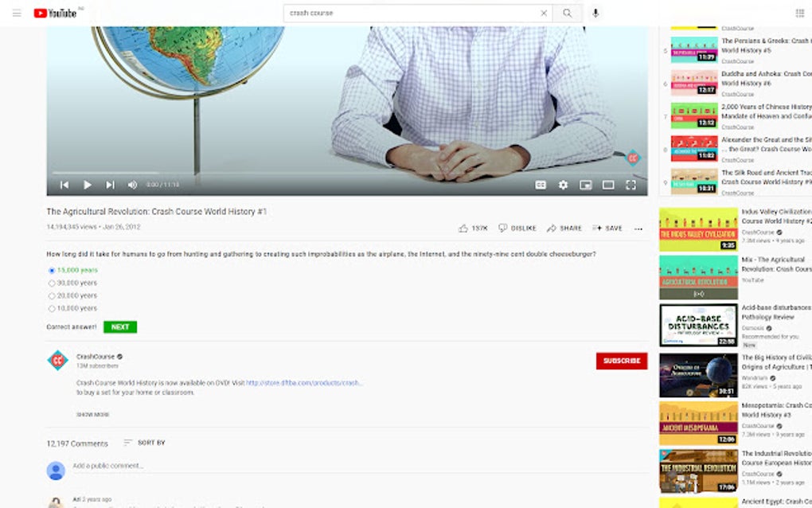
Task: Click the video title The Agricultural Revolution
Action: click(x=156, y=211)
